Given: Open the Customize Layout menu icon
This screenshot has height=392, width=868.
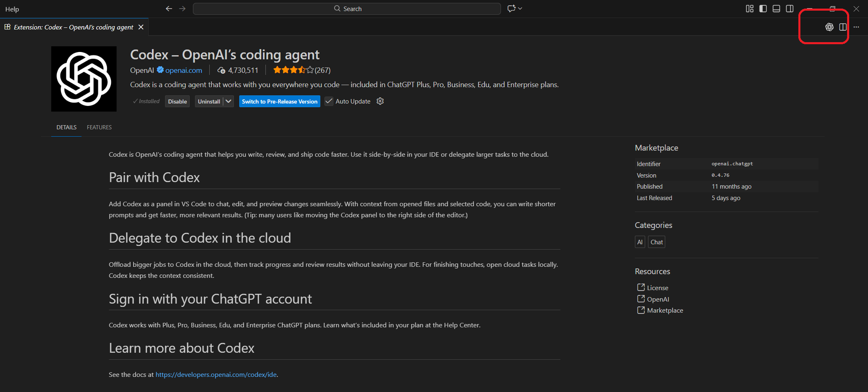Looking at the screenshot, I should coord(750,9).
